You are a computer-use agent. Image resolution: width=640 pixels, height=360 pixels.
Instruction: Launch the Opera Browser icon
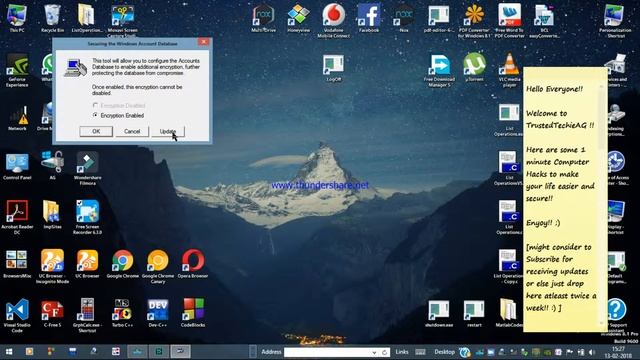193,264
